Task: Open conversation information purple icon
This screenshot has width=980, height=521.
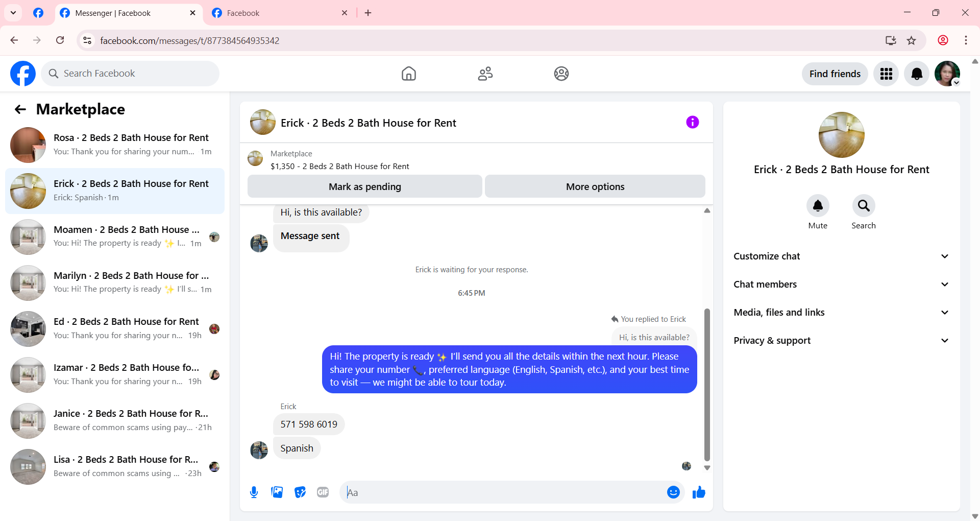Action: [x=692, y=122]
